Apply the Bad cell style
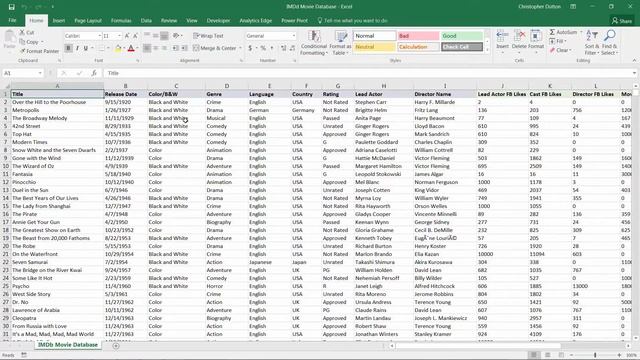The height and width of the screenshot is (360, 640). [x=418, y=36]
